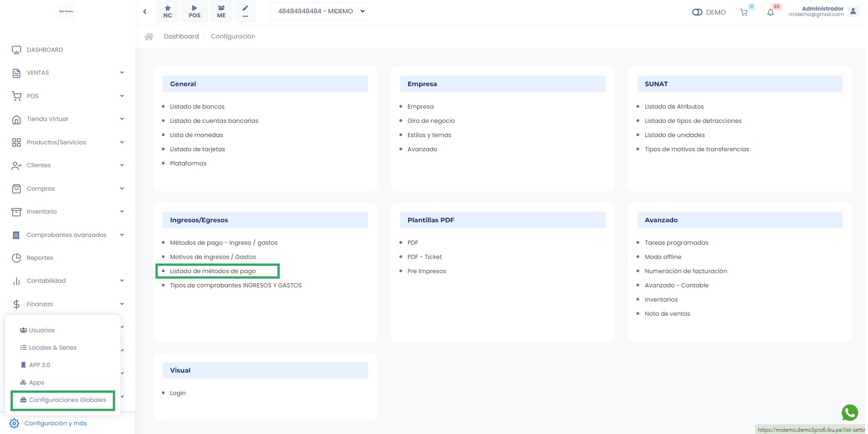Click the Dashboard breadcrumb link
Viewport: 868px width, 434px height.
[x=181, y=37]
